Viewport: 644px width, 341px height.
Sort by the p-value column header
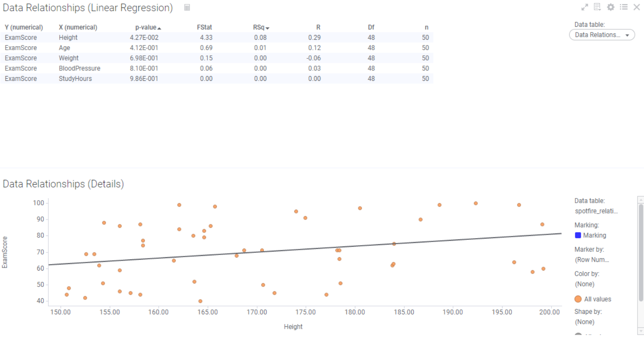coord(147,27)
